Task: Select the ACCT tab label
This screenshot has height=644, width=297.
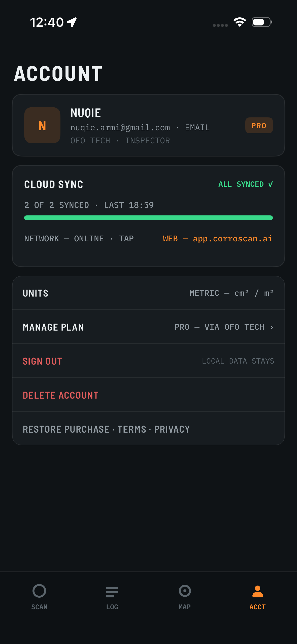Action: (257, 607)
